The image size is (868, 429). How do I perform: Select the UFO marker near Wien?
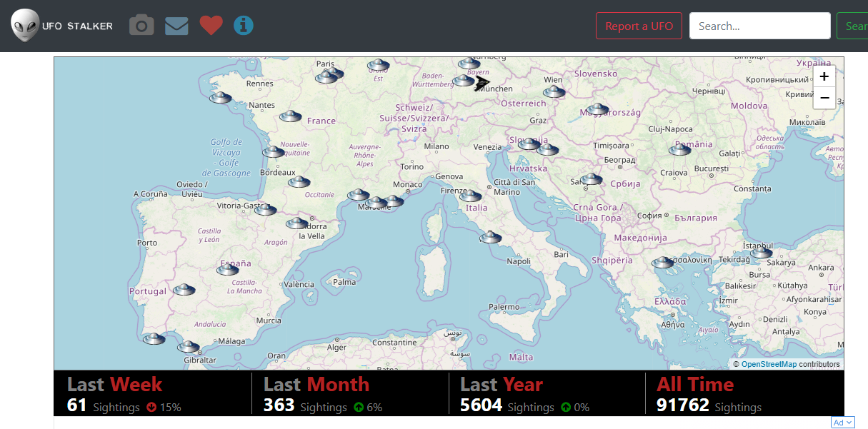coord(554,91)
